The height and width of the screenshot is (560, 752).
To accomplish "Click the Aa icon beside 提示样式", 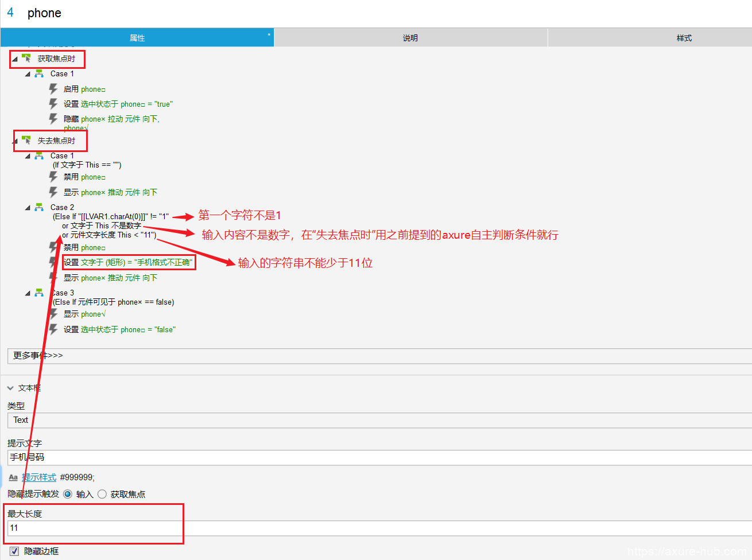I will [13, 477].
